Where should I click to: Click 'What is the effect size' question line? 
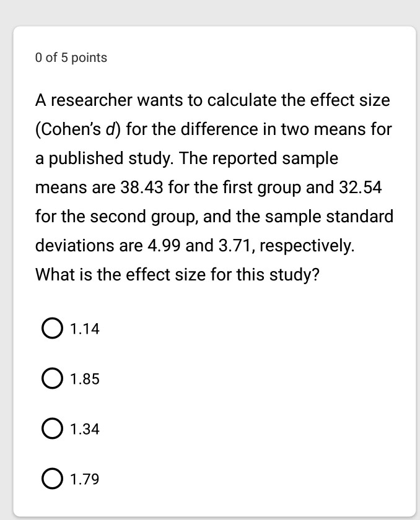point(177,274)
